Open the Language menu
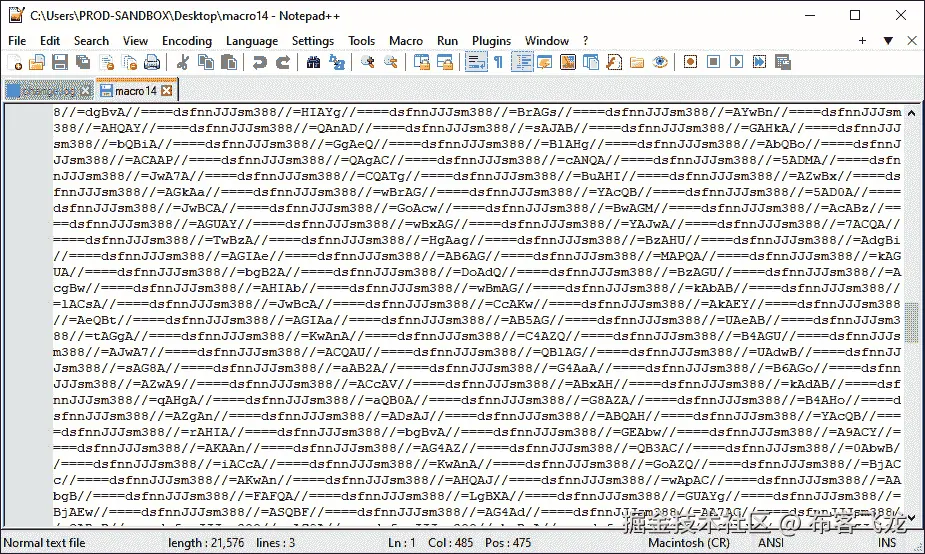This screenshot has width=925, height=554. click(x=252, y=41)
